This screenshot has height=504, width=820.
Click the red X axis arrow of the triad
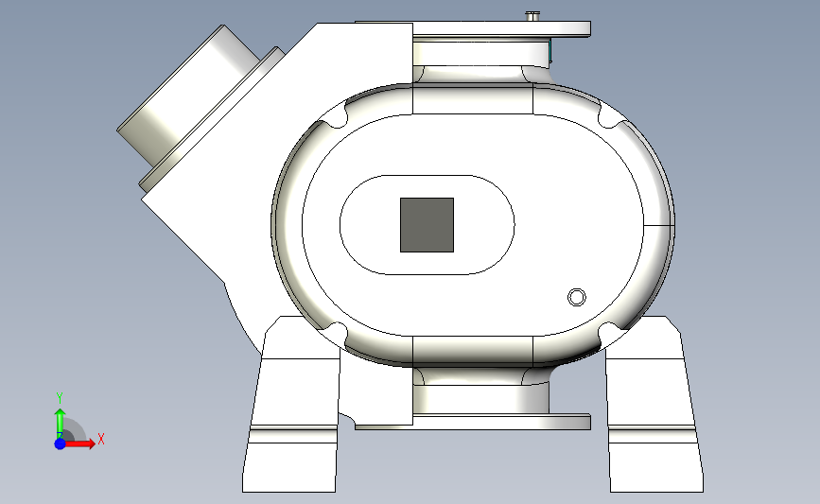tap(79, 443)
